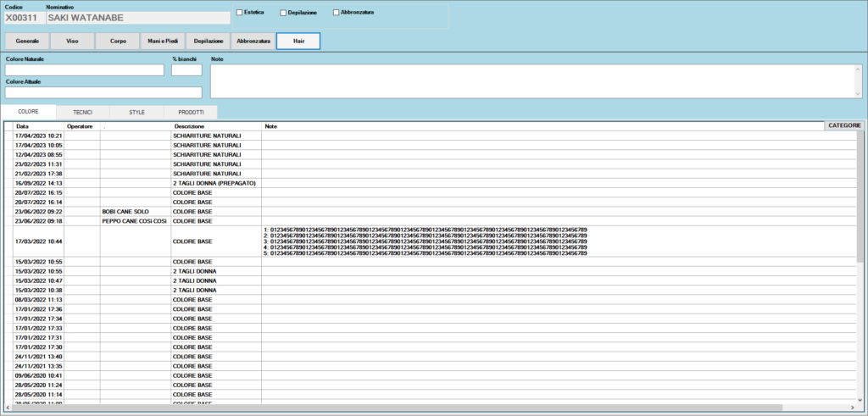Click into the % bianchi field
The height and width of the screenshot is (416, 868).
click(x=186, y=70)
